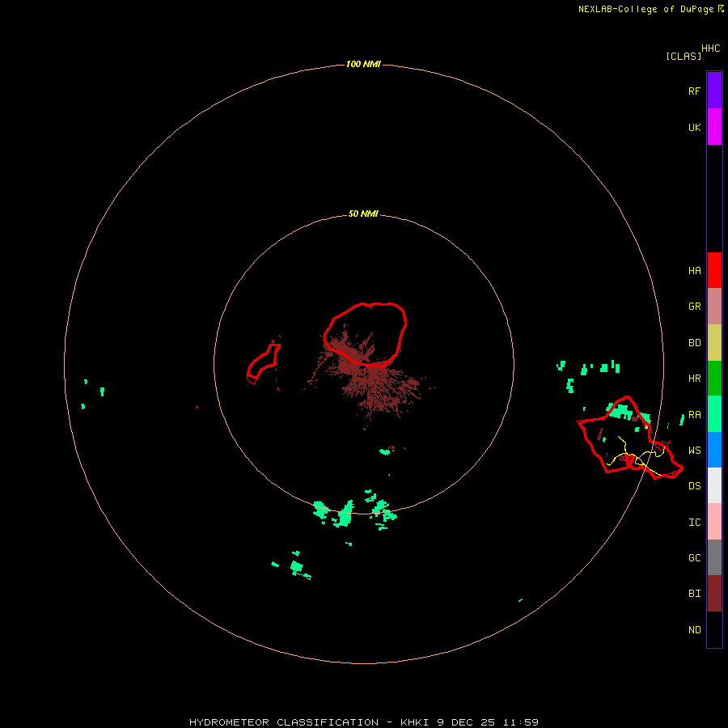Click the HA red legend swatch
The height and width of the screenshot is (728, 728).
click(x=714, y=270)
